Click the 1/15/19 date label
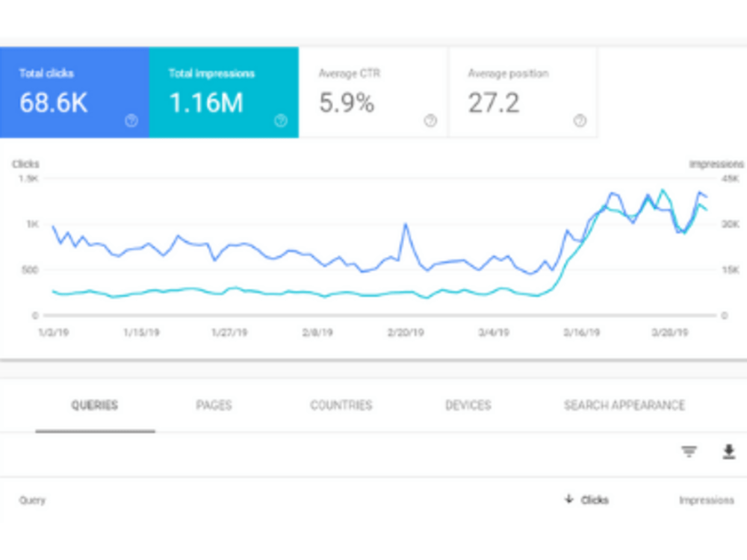Screen dimensions: 747x560 (141, 332)
